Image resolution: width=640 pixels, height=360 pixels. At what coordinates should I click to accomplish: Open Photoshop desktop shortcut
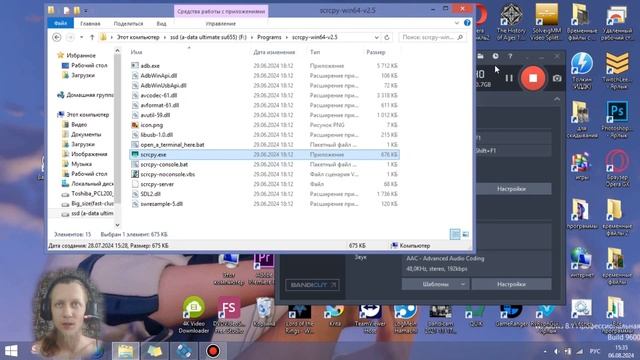pyautogui.click(x=617, y=119)
